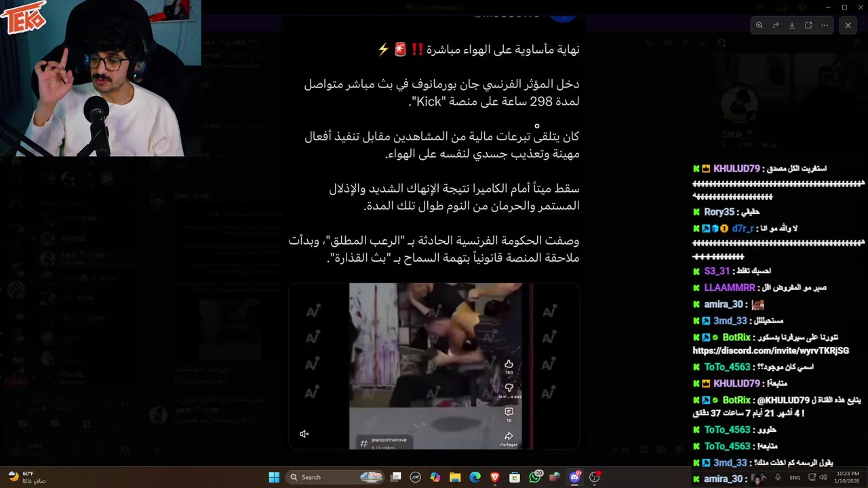Open the weather widget showing 60°F
This screenshot has height=488, width=868.
27,477
